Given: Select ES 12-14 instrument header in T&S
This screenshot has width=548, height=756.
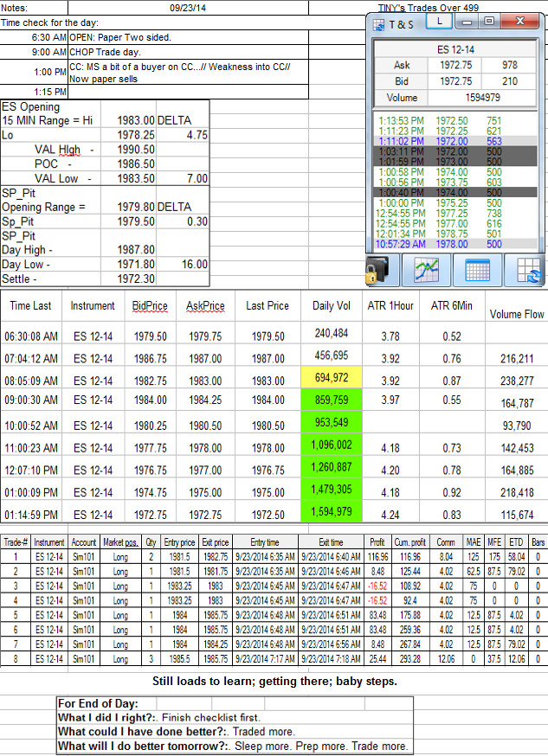Looking at the screenshot, I should click(455, 49).
